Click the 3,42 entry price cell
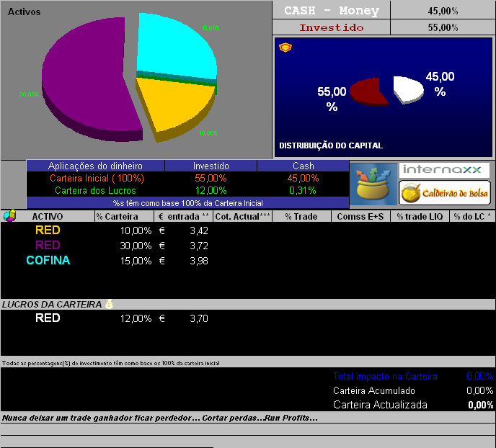The height and width of the screenshot is (448, 496). pyautogui.click(x=199, y=231)
